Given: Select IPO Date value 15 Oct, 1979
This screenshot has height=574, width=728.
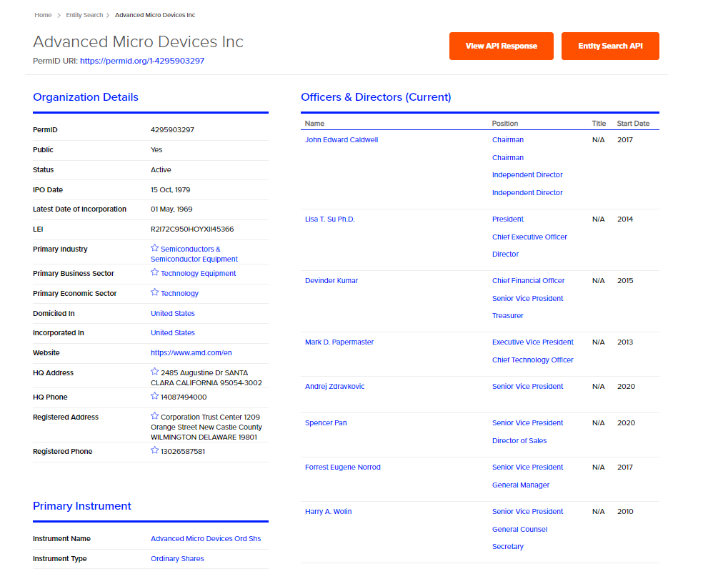Looking at the screenshot, I should pos(171,190).
